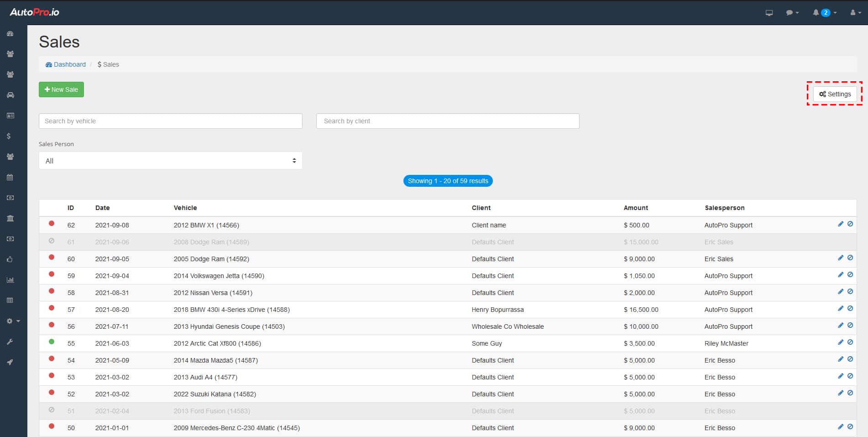The width and height of the screenshot is (868, 437).
Task: Click the Vehicle column header
Action: pyautogui.click(x=185, y=208)
